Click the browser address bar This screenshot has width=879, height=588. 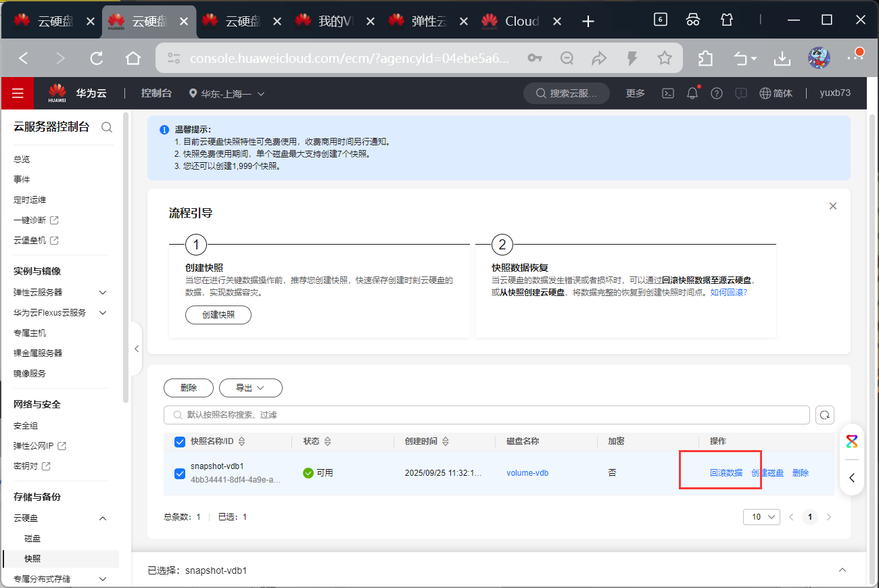(x=348, y=58)
